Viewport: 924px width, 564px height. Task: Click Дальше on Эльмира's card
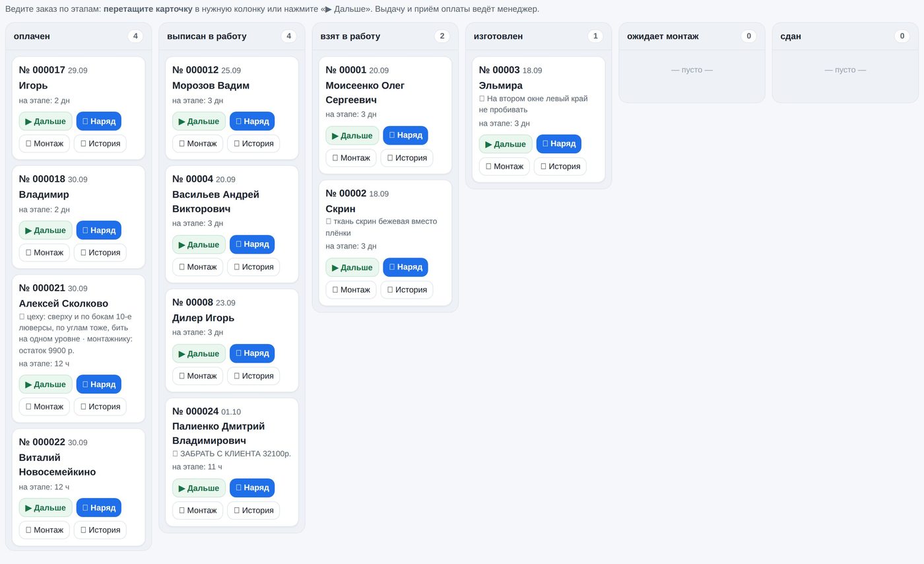(506, 143)
